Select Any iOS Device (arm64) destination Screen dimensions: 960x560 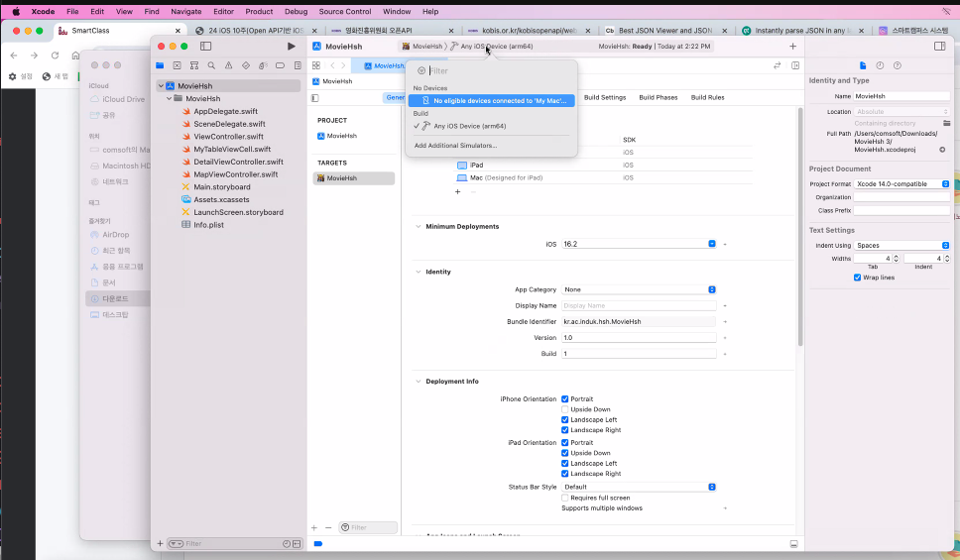[x=492, y=126]
